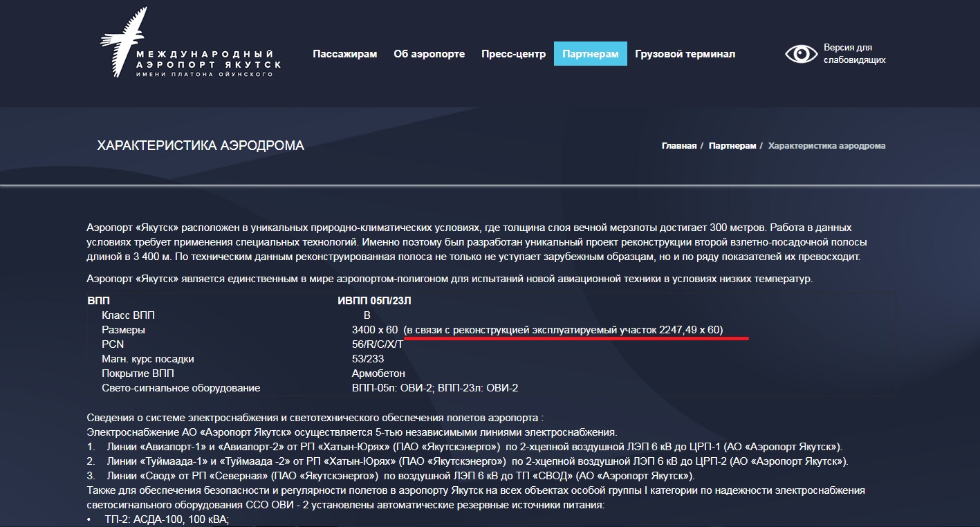Click the Туймаада-1 power line list item
This screenshot has width=980, height=527.
point(468,461)
